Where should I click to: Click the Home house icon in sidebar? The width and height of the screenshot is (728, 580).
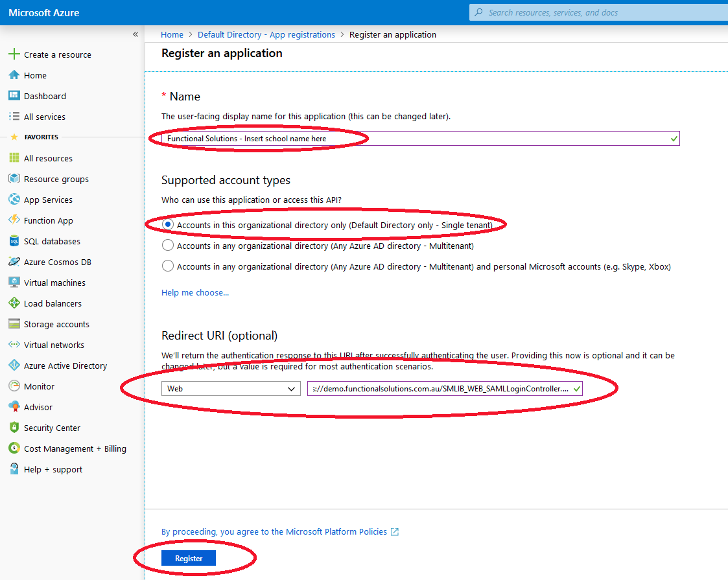(14, 75)
